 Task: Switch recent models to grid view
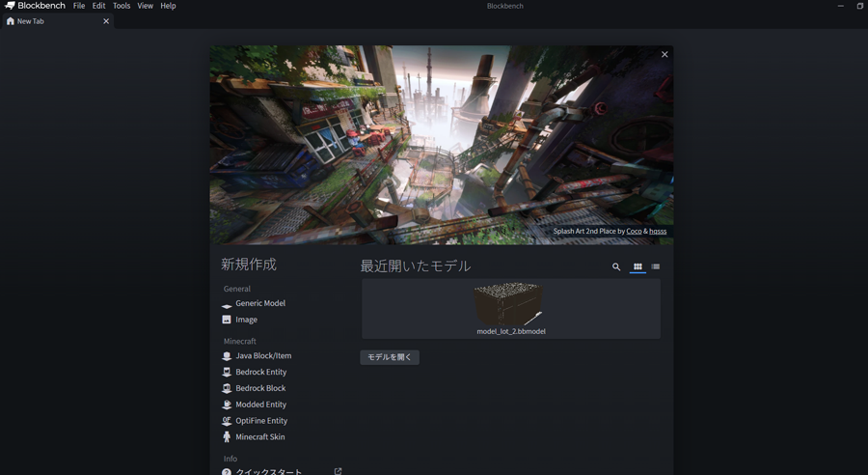click(x=637, y=267)
